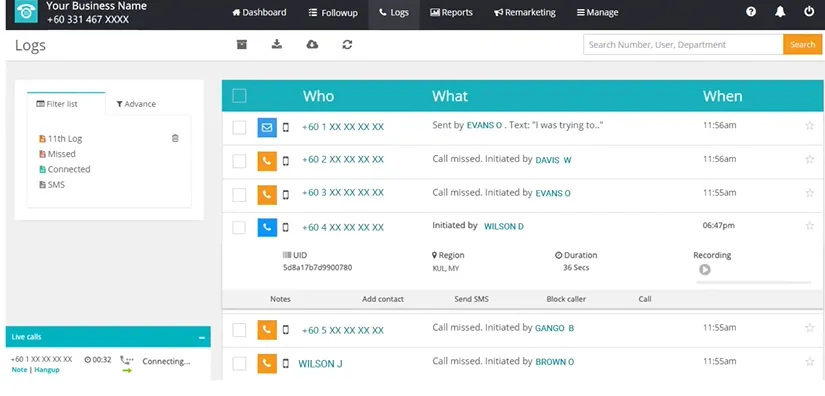Star the BROWN O missed call entry
Viewport: 825px width, 396px height.
coord(810,362)
